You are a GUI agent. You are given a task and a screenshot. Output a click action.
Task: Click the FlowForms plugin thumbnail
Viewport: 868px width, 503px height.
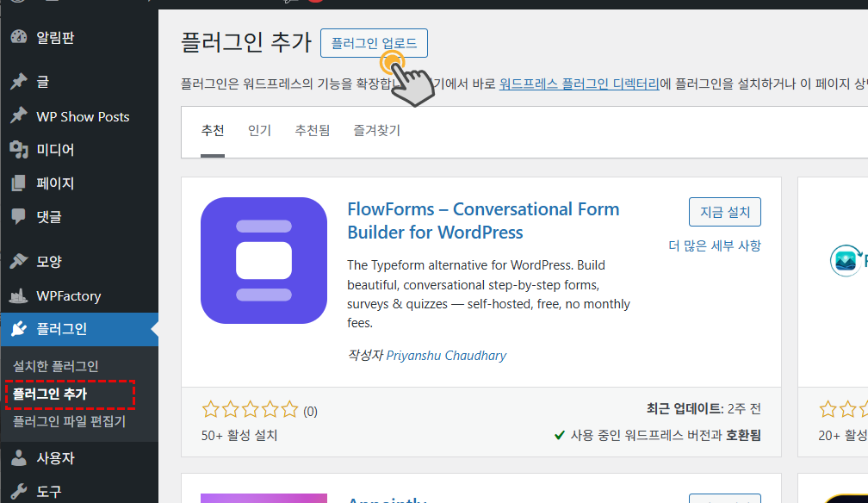point(264,260)
